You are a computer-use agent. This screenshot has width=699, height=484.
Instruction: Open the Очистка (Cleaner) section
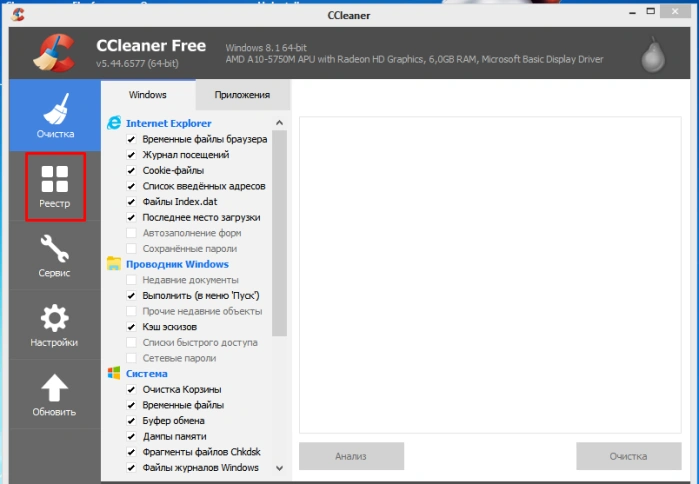(55, 115)
